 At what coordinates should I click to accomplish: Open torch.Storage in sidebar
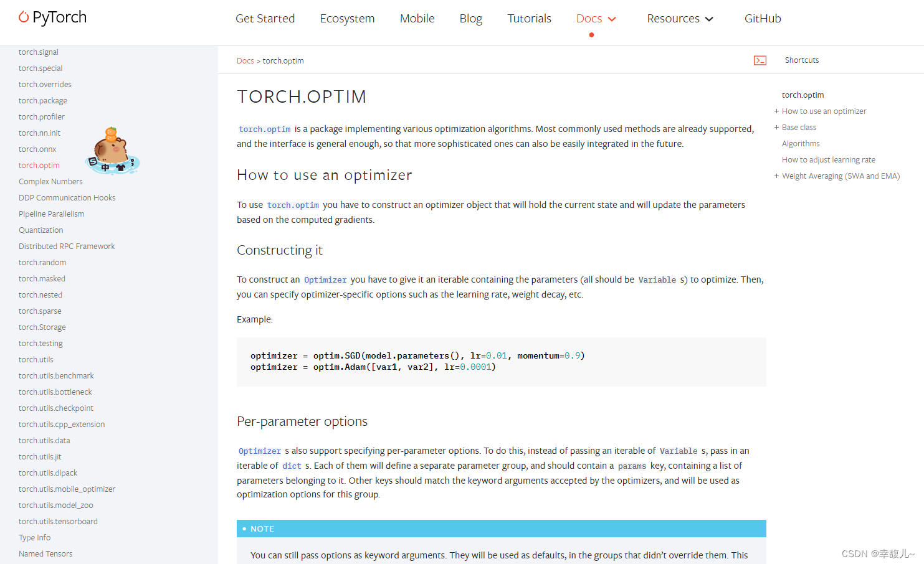[42, 327]
